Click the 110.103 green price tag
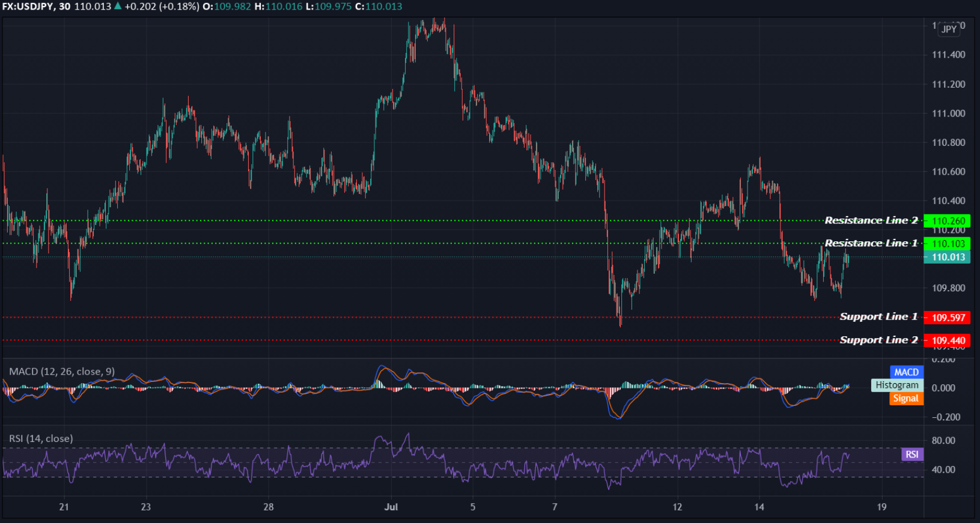 947,244
